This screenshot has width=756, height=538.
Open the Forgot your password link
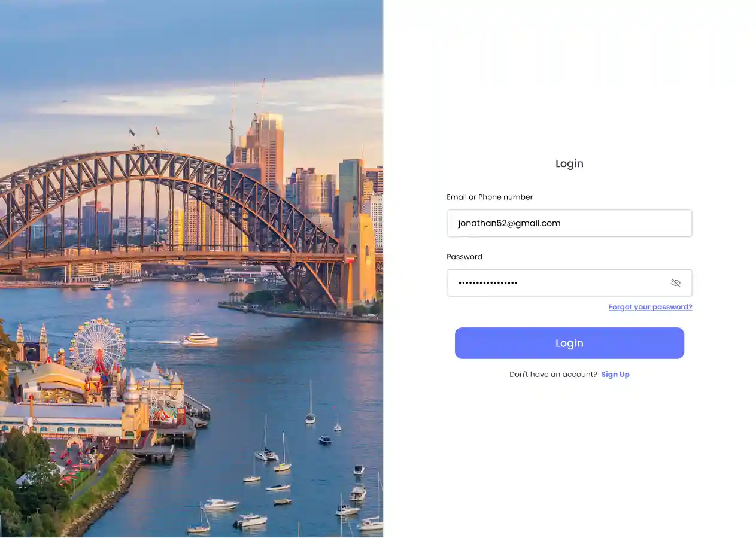[x=650, y=307]
